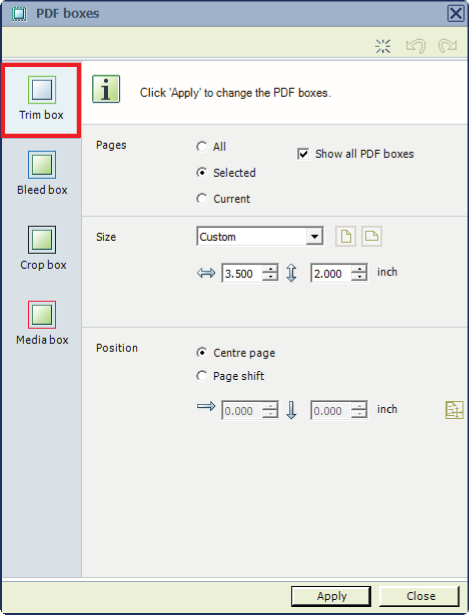Choose the Current page radio option
469x615 pixels.
(202, 199)
